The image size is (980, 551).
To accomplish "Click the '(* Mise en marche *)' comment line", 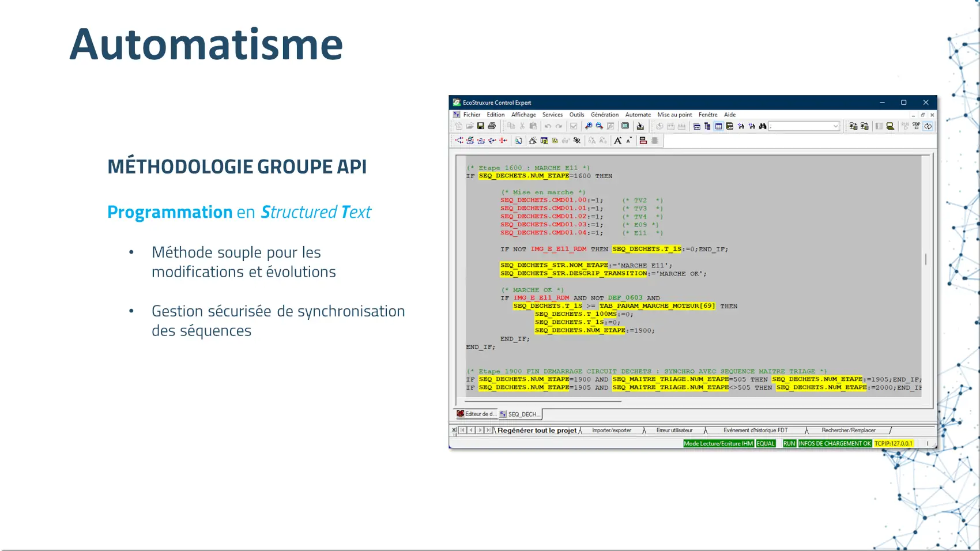I will 543,193.
